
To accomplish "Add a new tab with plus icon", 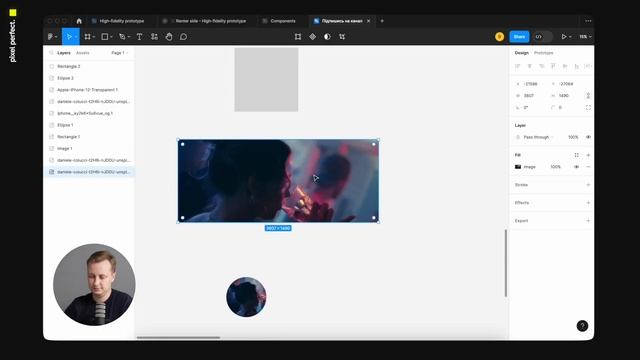I will click(382, 21).
